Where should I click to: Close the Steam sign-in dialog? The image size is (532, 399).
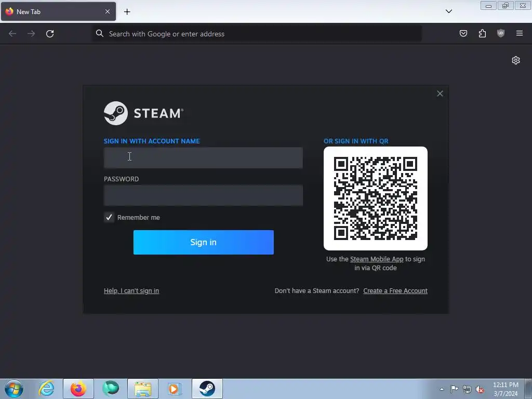(440, 94)
